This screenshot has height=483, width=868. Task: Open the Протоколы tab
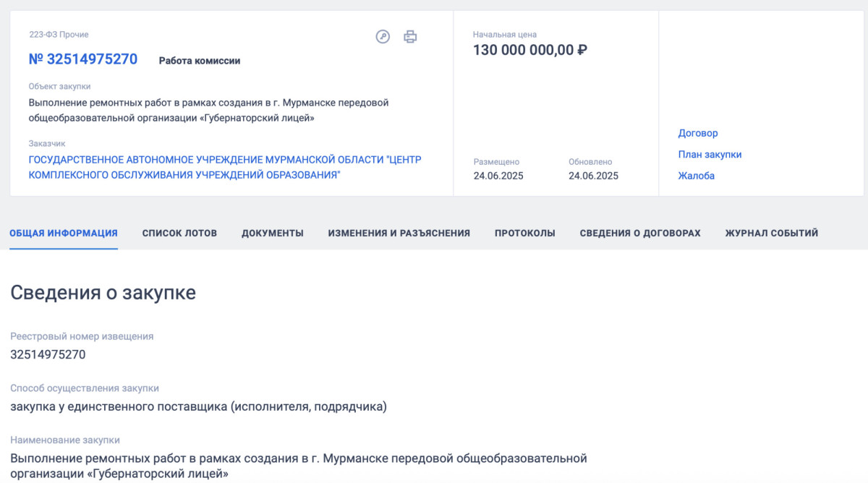525,233
